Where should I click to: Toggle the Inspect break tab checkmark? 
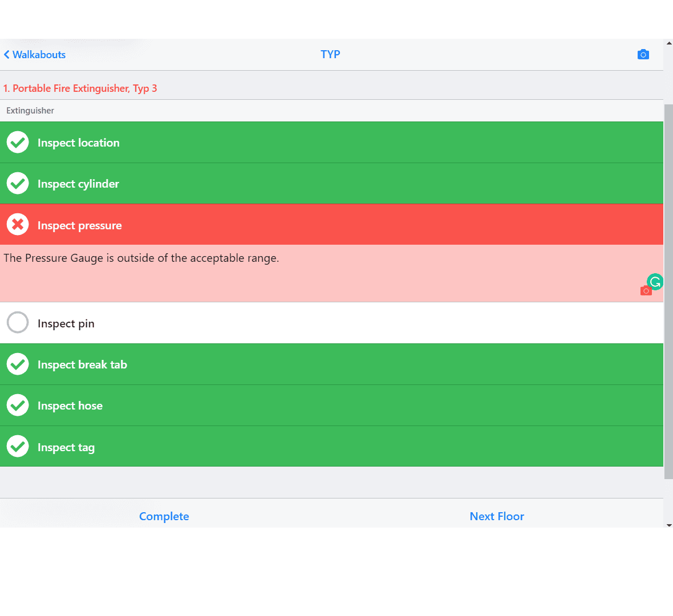tap(18, 364)
